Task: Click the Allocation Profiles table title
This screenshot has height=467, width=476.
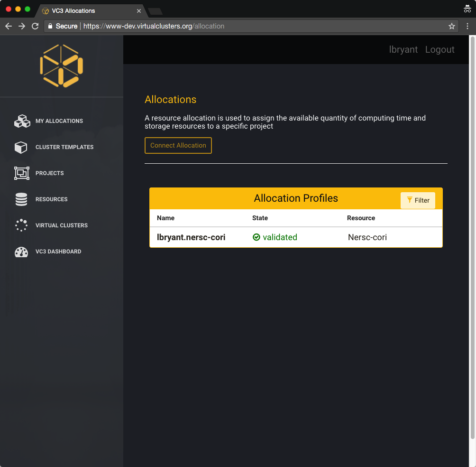Action: coord(296,198)
